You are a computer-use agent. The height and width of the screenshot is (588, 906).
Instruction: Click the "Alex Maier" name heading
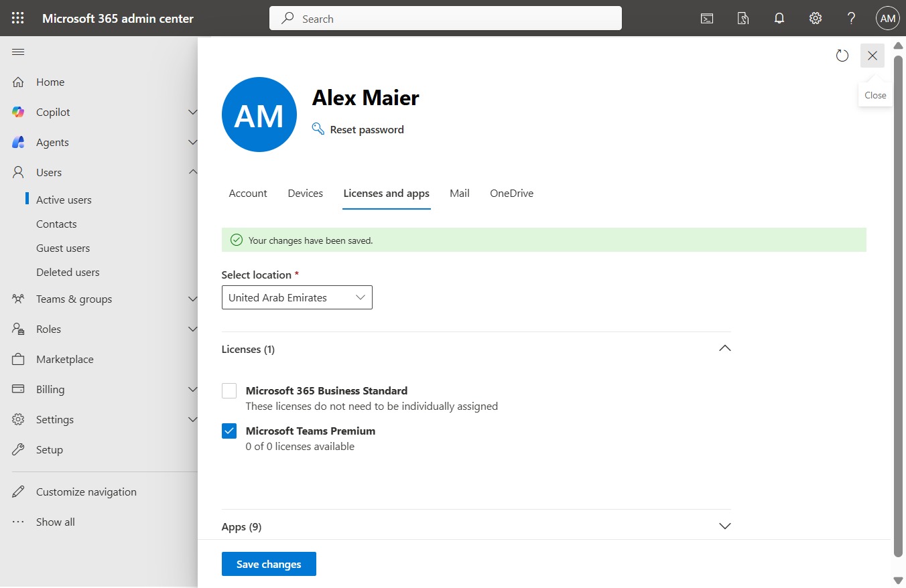366,98
